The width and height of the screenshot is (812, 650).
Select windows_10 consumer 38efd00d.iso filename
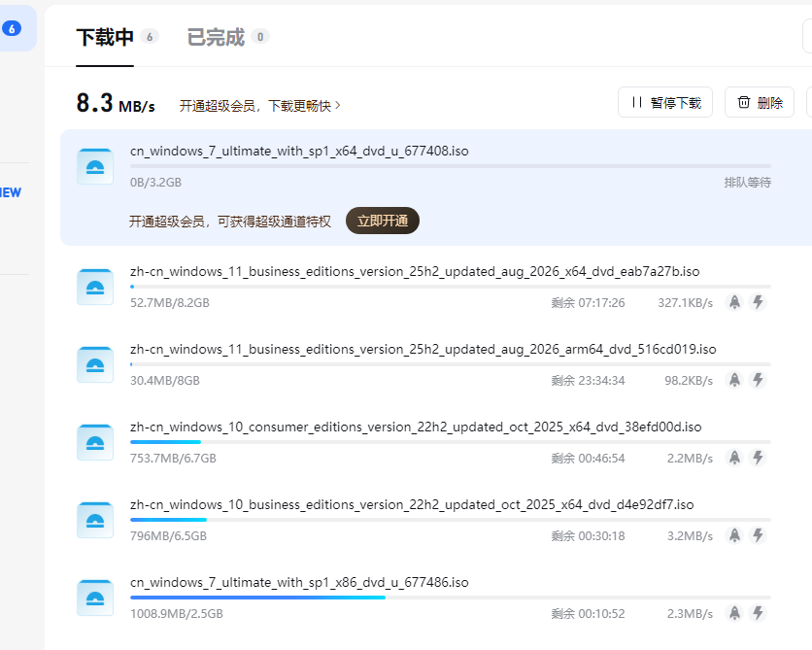coord(416,428)
